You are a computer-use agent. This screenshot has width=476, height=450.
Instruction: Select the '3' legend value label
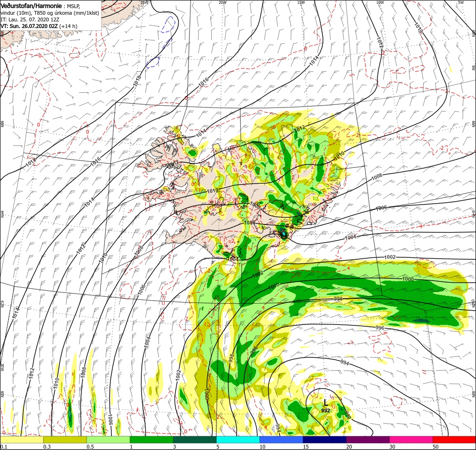click(175, 447)
